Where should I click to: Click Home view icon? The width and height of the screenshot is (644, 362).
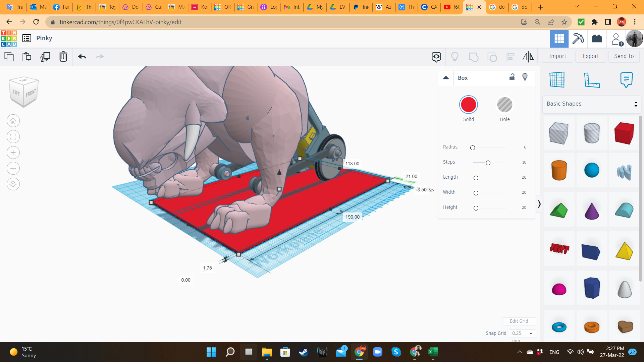pyautogui.click(x=13, y=121)
